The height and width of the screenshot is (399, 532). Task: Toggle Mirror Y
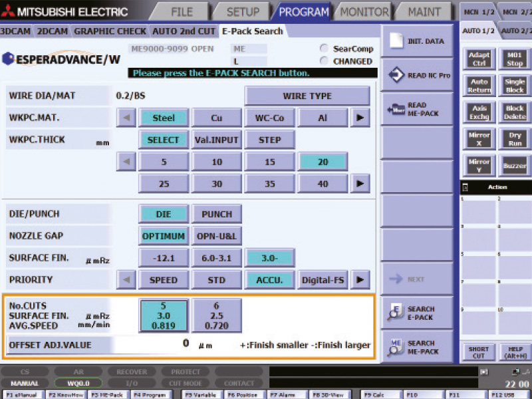(479, 166)
